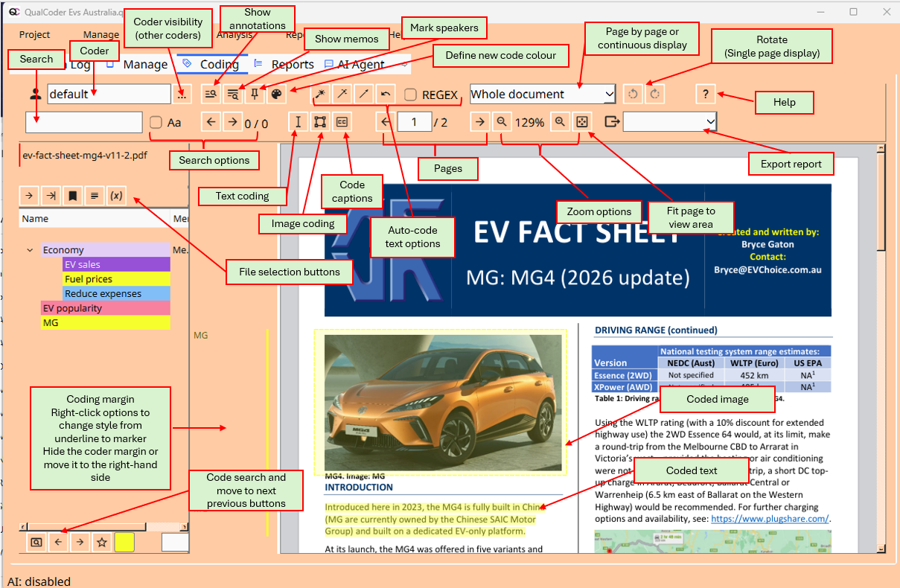Move to next code with bottom right arrow

[80, 543]
